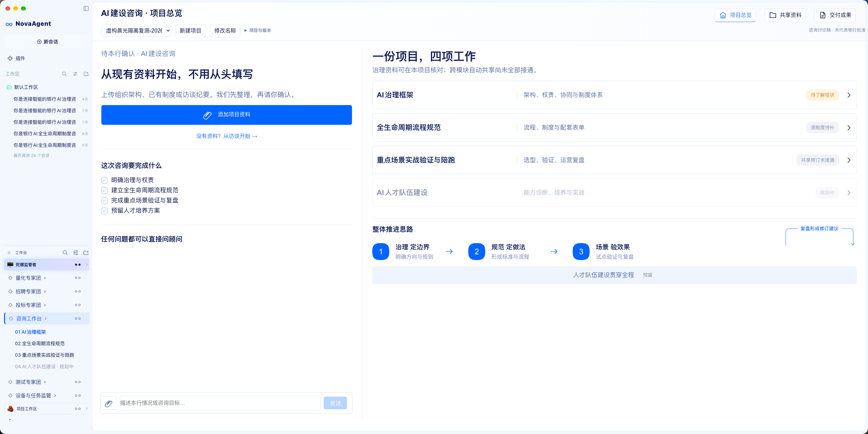Image resolution: width=868 pixels, height=434 pixels.
Task: Click 展开其余 24 个会话 link
Action: pos(32,156)
